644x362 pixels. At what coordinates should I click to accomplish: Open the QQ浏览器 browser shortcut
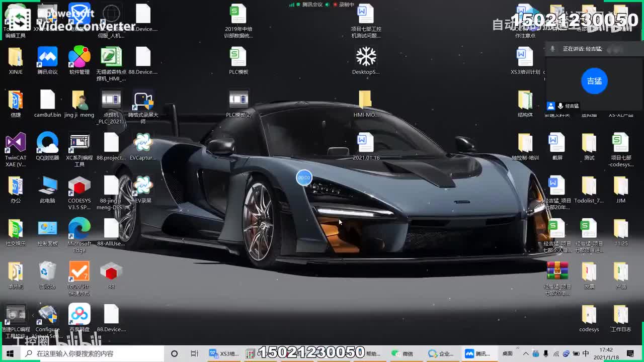[47, 146]
